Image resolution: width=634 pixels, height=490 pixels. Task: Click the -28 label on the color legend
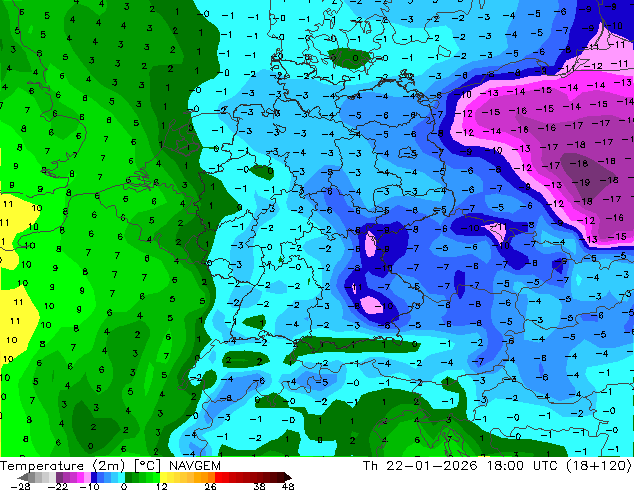tap(21, 486)
